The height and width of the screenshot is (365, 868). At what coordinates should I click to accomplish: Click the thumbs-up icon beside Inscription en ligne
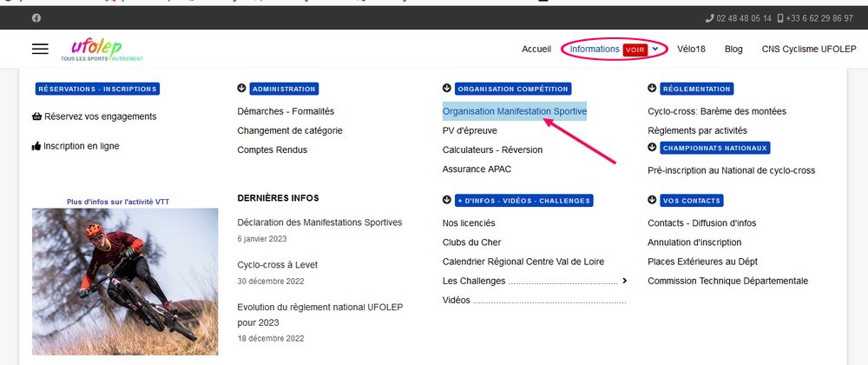(36, 146)
